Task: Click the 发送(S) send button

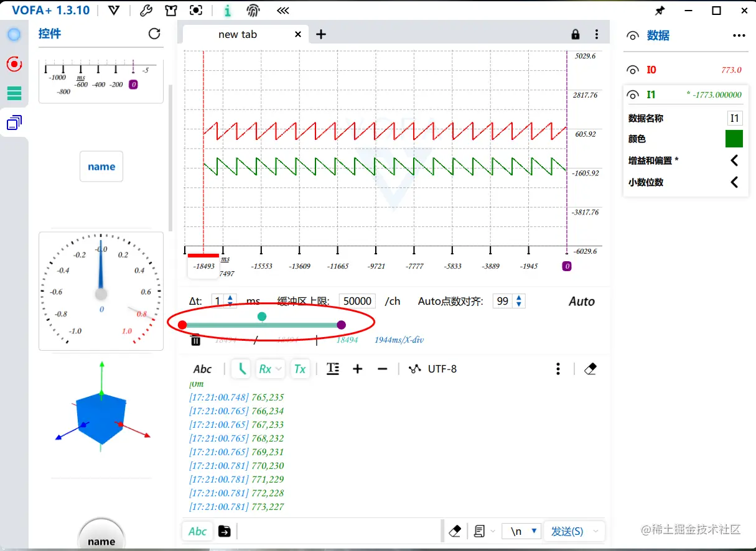Action: pos(566,531)
